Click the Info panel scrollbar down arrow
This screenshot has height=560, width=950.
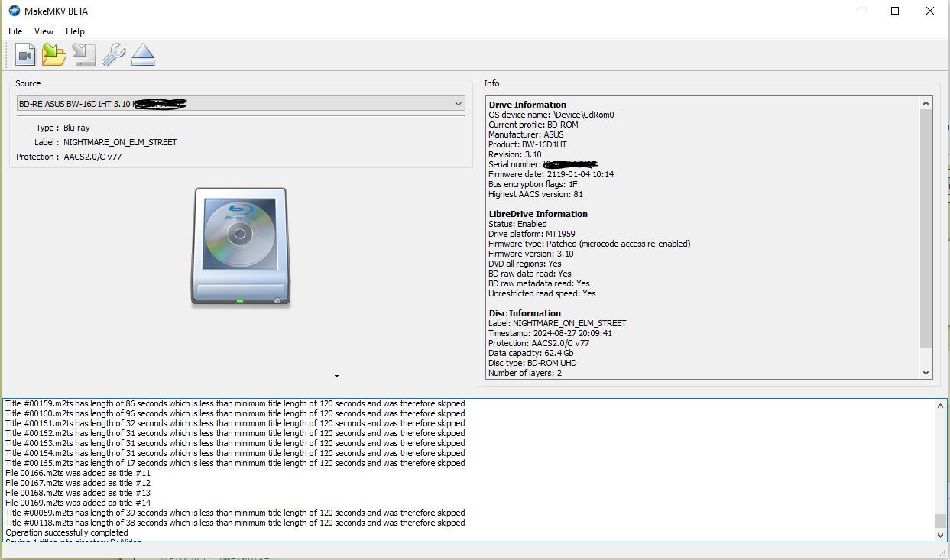click(x=926, y=373)
